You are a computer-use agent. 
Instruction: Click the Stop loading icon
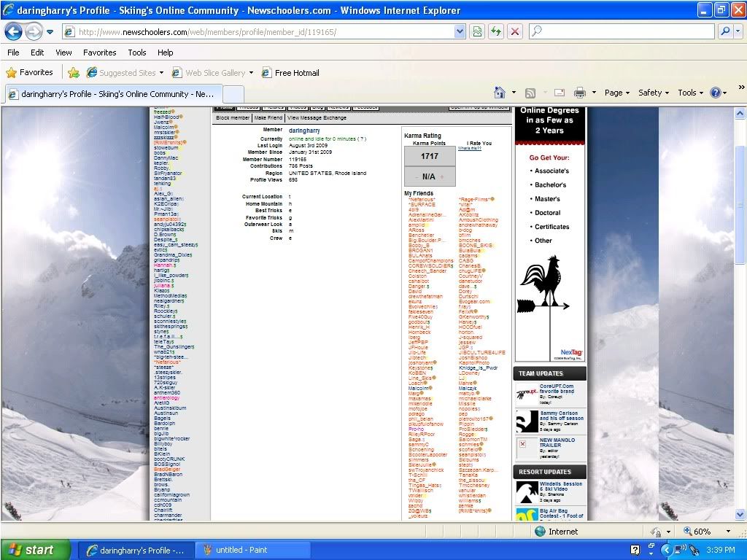pos(515,31)
